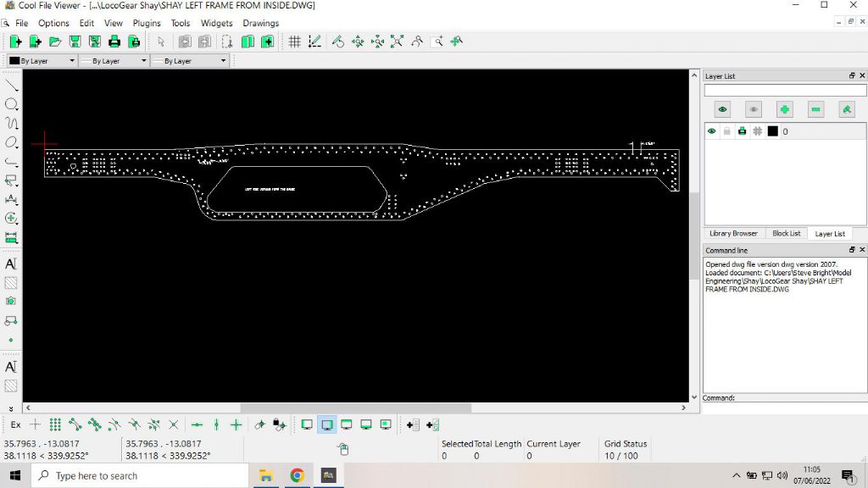This screenshot has height=488, width=868.
Task: Open the Options menu
Action: [53, 23]
